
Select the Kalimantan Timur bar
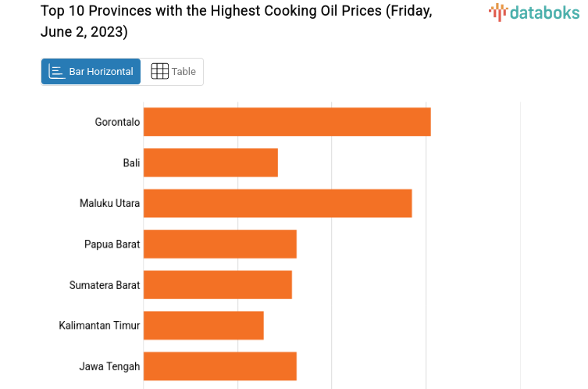[204, 325]
